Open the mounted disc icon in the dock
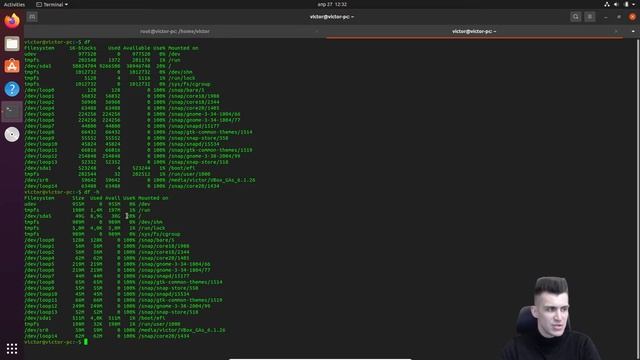This screenshot has height=360, width=640. (12, 134)
